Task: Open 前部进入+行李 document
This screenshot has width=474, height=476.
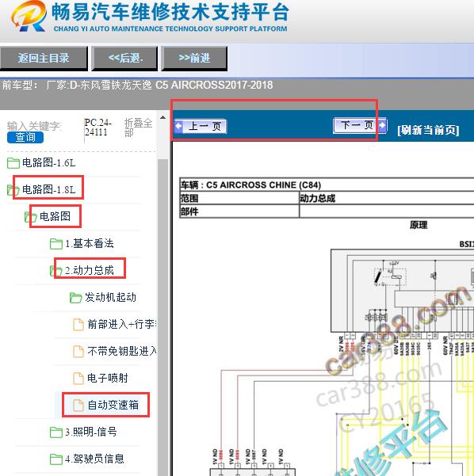Action: (x=121, y=324)
